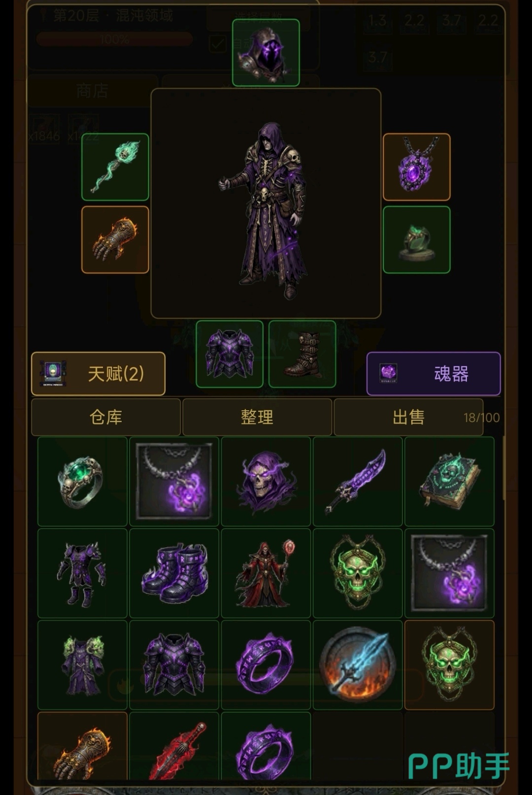This screenshot has height=795, width=532.
Task: Select the purple curved sword in inventory
Action: click(358, 482)
